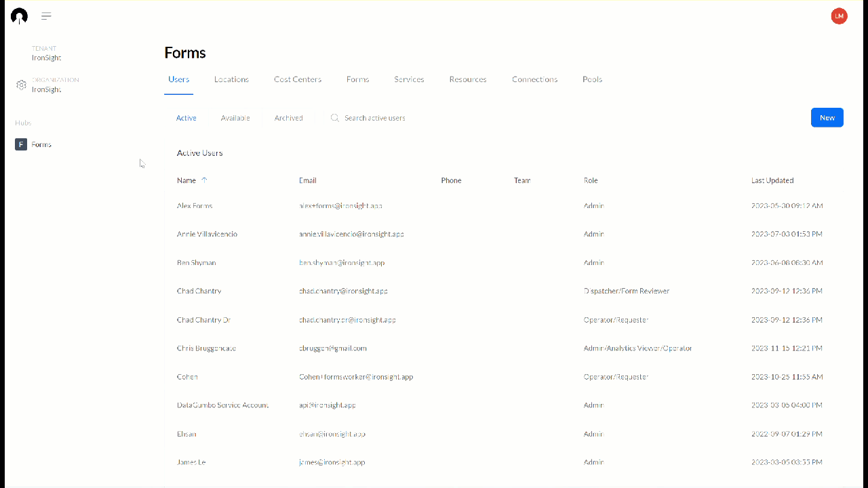Image resolution: width=868 pixels, height=488 pixels.
Task: Click the organization settings gear icon
Action: point(21,85)
